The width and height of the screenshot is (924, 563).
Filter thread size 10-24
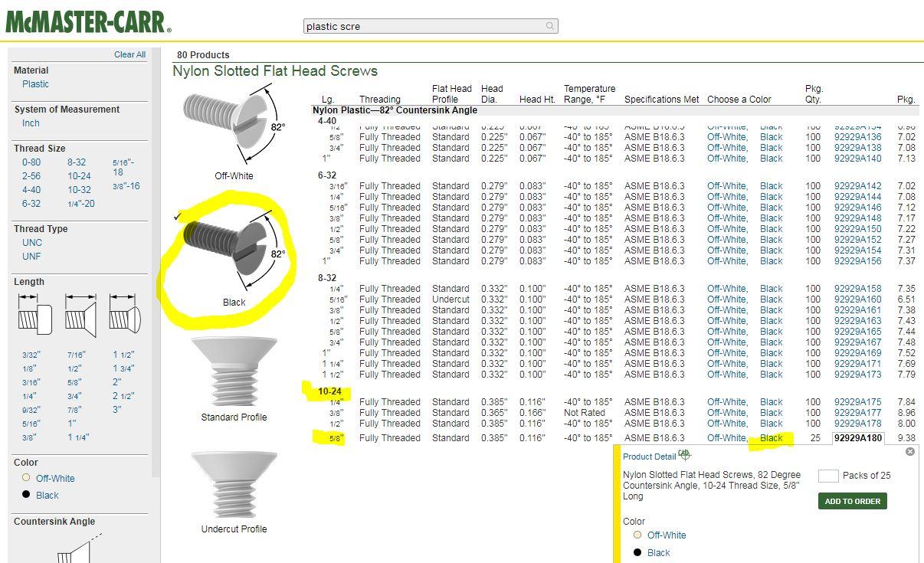(x=79, y=176)
